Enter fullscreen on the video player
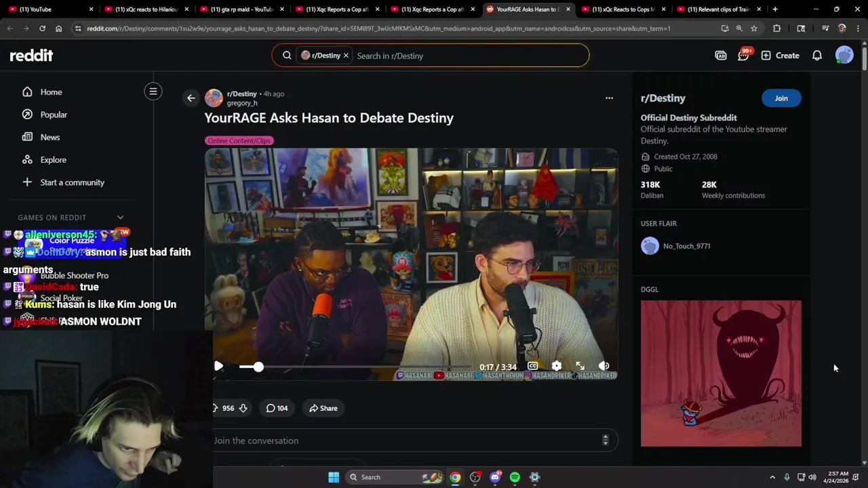868x488 pixels. click(580, 366)
